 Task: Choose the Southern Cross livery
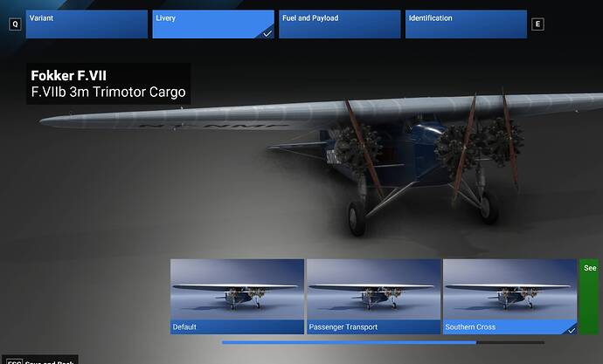point(510,297)
